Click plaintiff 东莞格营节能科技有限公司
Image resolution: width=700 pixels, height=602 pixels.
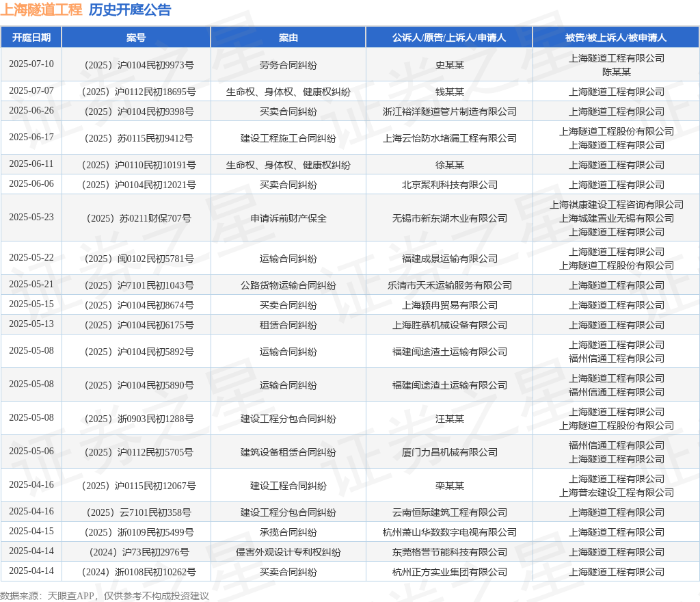(x=450, y=553)
